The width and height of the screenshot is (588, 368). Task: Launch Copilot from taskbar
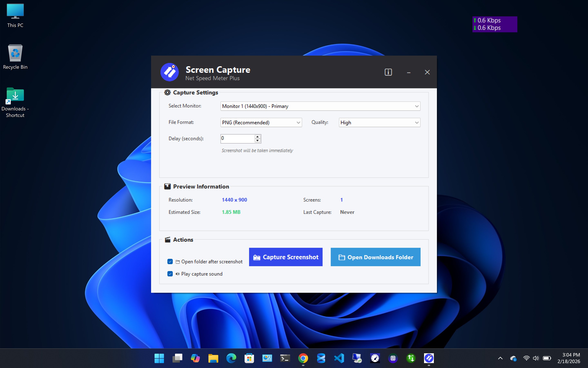(x=195, y=358)
